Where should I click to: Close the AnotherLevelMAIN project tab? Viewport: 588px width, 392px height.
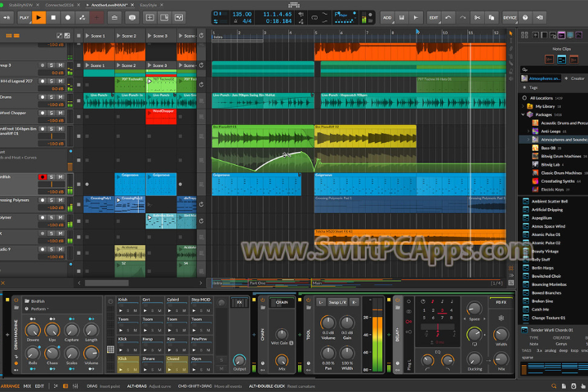[x=133, y=5]
